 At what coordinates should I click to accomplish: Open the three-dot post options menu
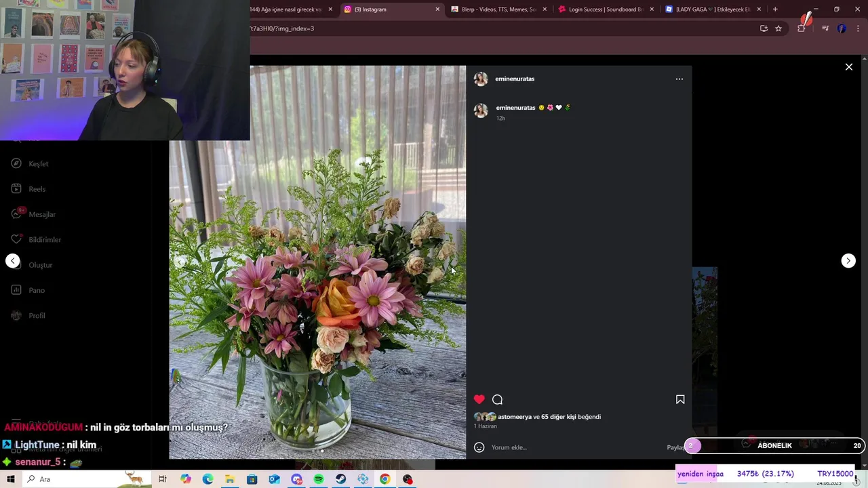click(x=679, y=79)
